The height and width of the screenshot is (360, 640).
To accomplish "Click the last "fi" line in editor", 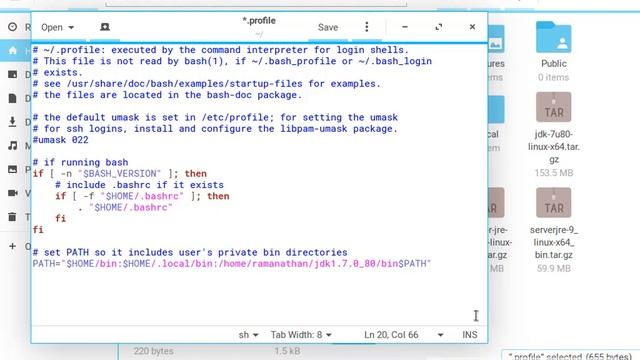I will tap(38, 230).
